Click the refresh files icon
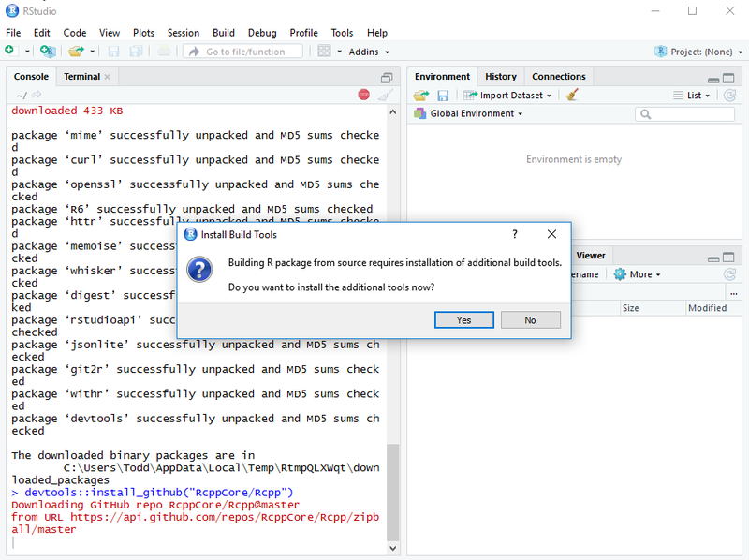 pos(729,273)
